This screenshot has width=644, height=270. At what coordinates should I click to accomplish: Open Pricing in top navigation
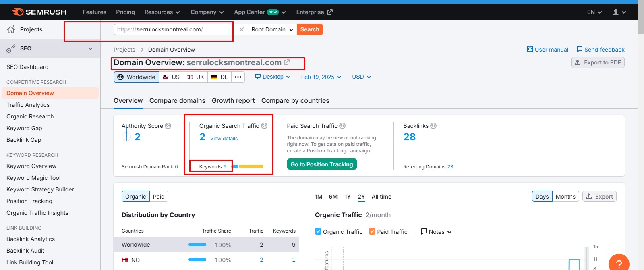pyautogui.click(x=125, y=12)
